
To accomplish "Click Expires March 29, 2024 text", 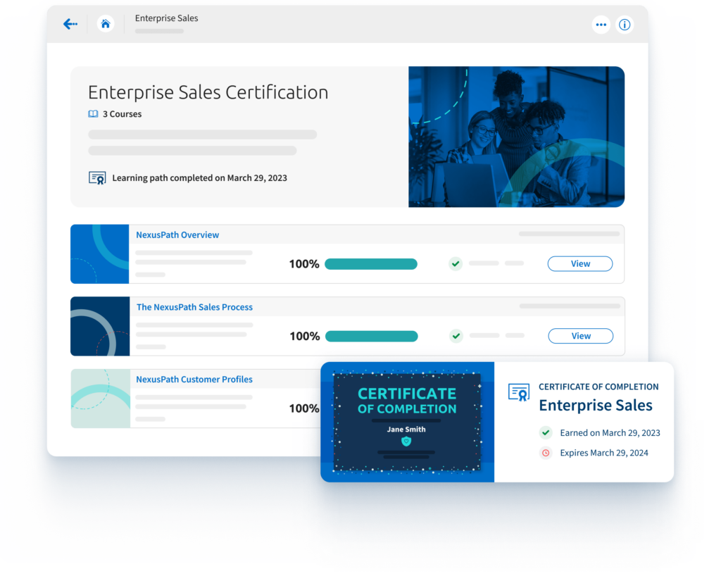I will (x=604, y=453).
